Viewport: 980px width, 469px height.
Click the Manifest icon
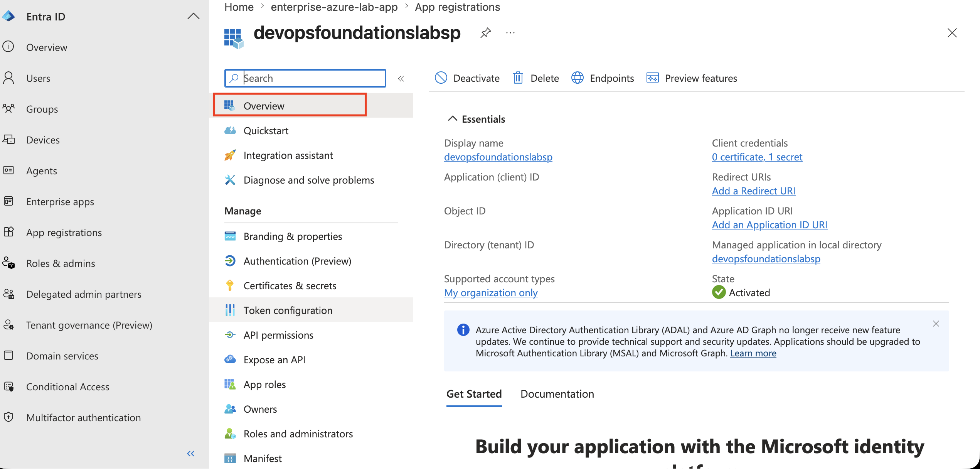pyautogui.click(x=230, y=458)
